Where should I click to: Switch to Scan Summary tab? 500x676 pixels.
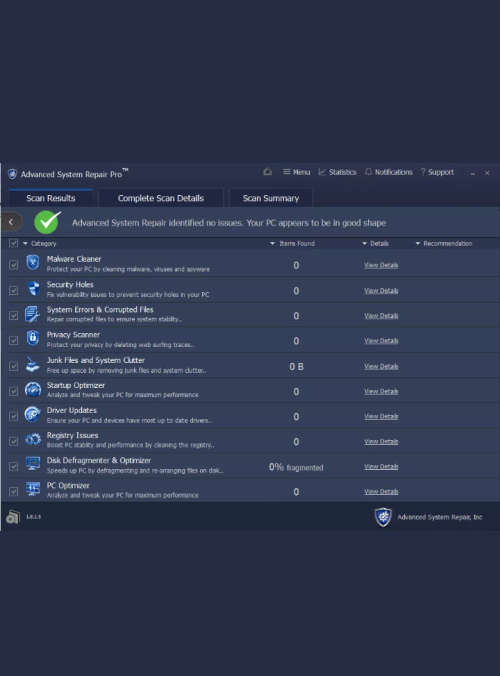coord(271,198)
